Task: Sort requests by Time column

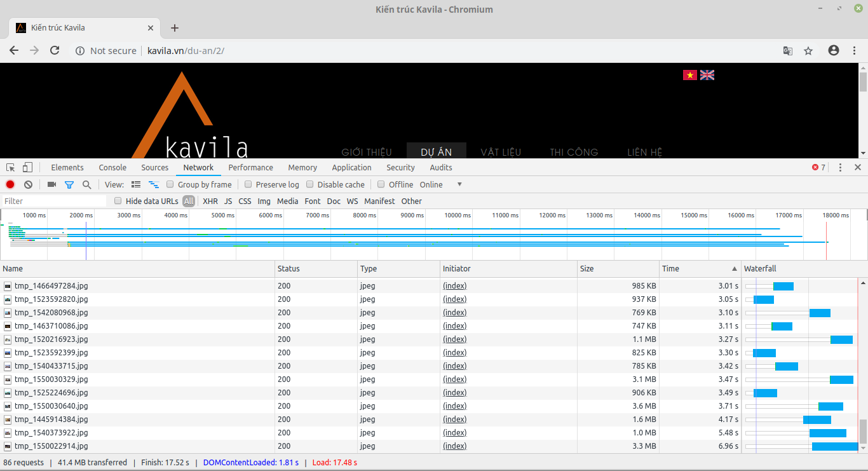Action: 700,269
